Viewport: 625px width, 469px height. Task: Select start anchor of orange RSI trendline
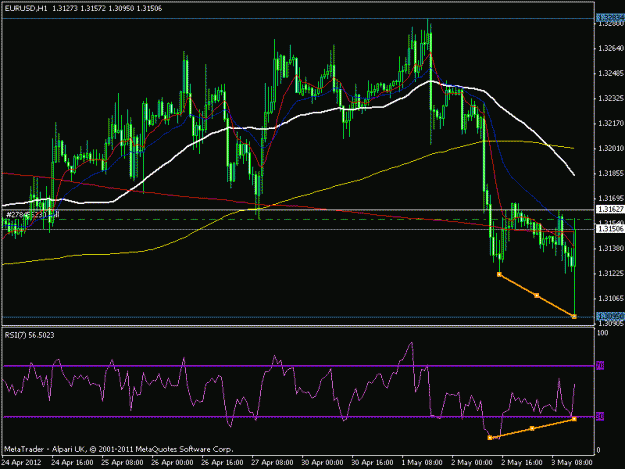(490, 438)
